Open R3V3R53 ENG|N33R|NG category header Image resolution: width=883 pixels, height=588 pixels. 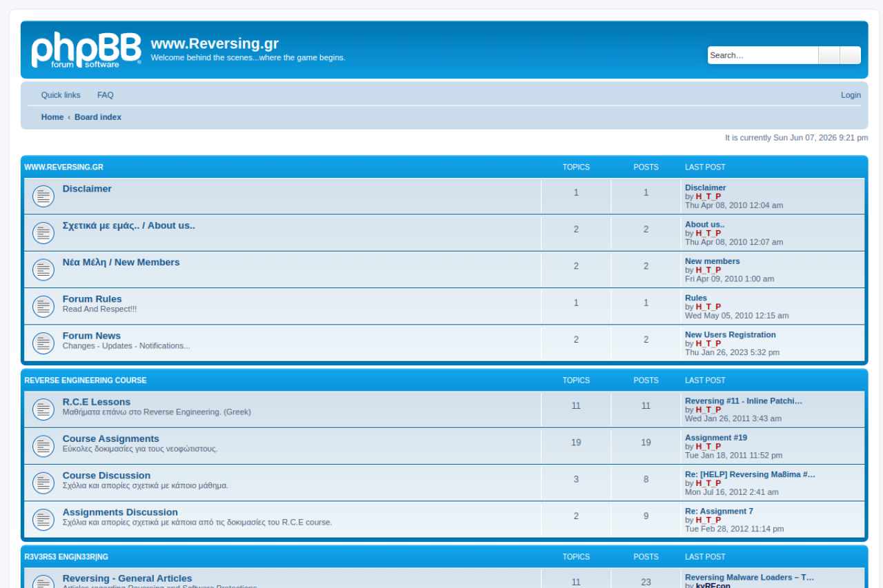point(66,557)
